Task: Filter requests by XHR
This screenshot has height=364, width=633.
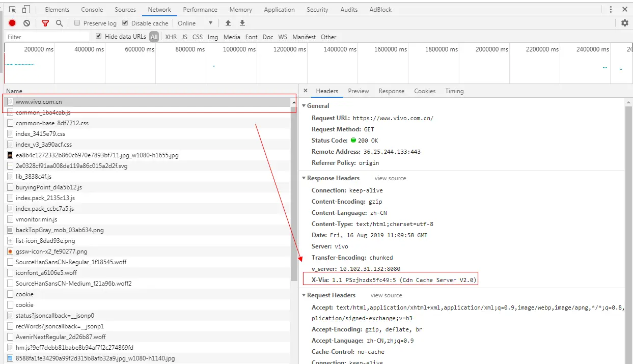Action: (x=171, y=37)
